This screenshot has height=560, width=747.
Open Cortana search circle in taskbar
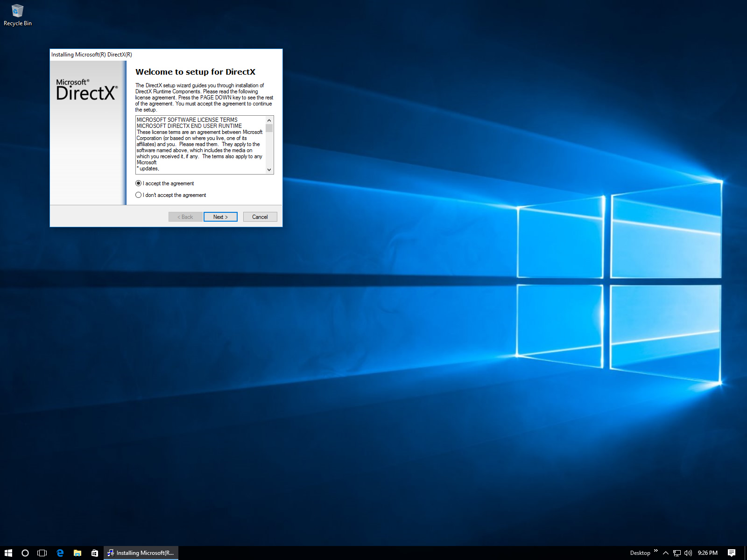tap(25, 553)
